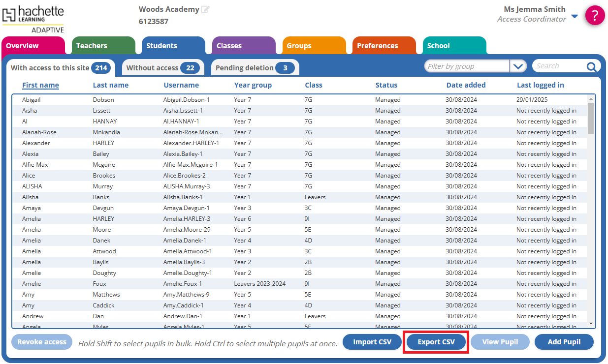This screenshot has height=364, width=608.
Task: View the Pending deletion list
Action: tap(255, 68)
